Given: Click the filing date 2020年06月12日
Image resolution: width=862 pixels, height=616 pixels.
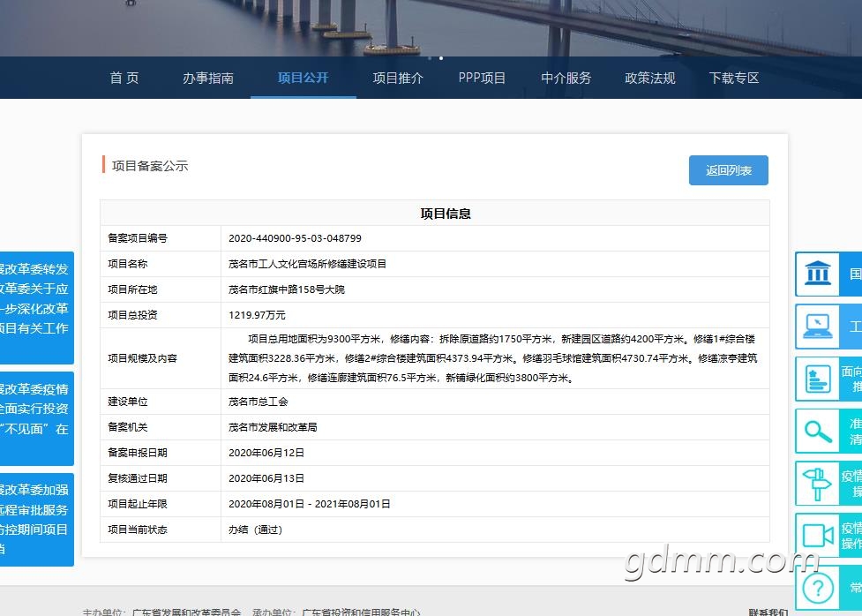Looking at the screenshot, I should (266, 453).
